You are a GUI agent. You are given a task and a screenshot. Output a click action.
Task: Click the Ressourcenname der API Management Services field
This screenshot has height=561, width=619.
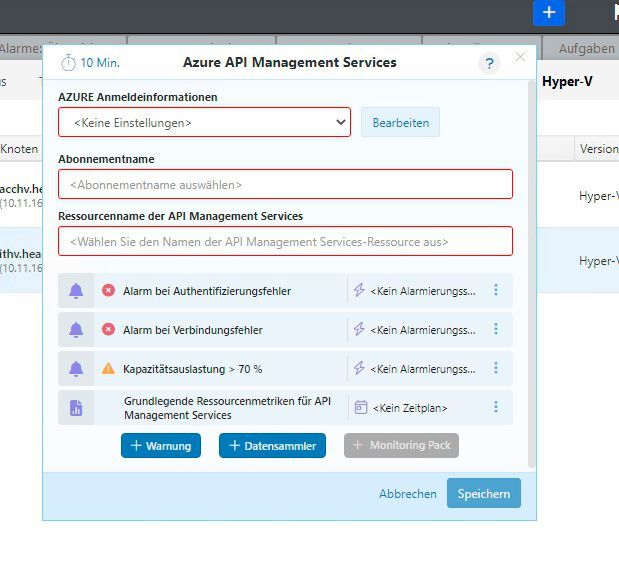tap(285, 241)
